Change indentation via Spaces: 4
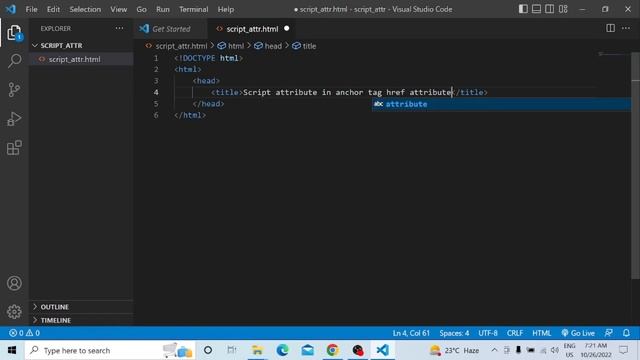This screenshot has width=640, height=360. coord(454,333)
